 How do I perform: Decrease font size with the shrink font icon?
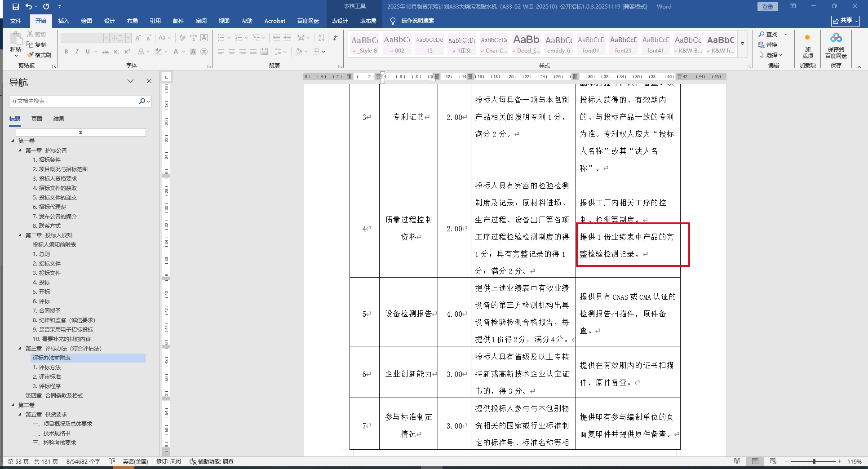click(149, 38)
